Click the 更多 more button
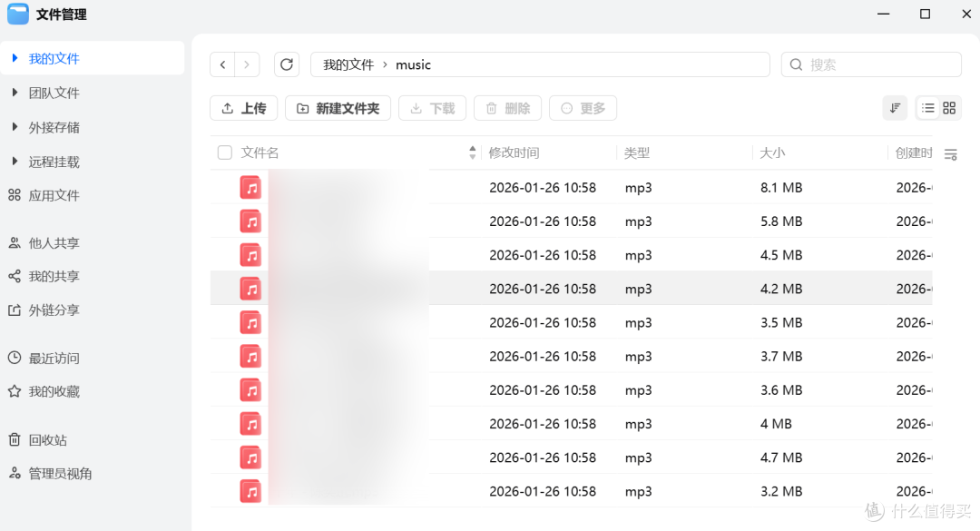Screen dimensions: 980x531 pos(583,108)
